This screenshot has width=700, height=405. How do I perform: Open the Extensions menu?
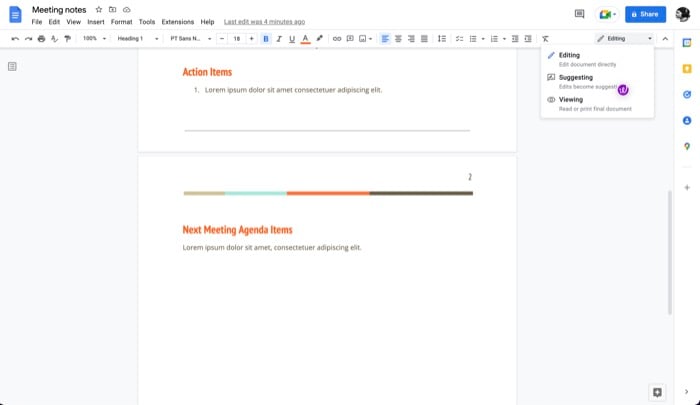(x=178, y=22)
